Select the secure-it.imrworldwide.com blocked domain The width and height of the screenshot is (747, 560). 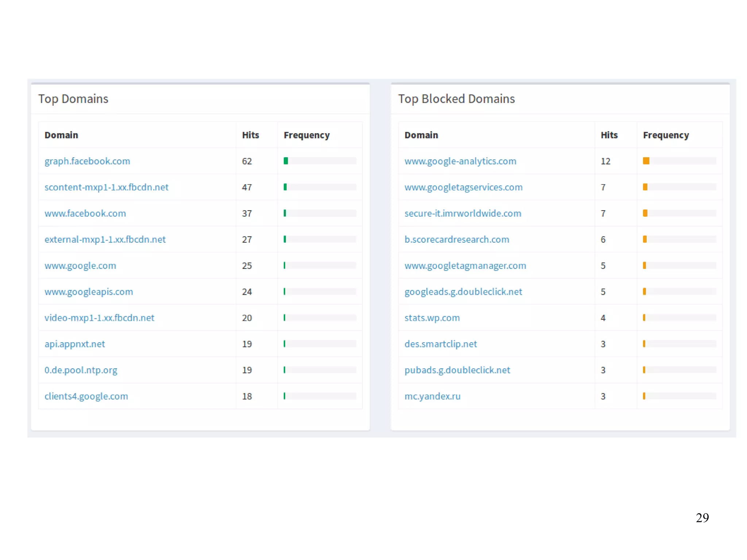pos(462,213)
